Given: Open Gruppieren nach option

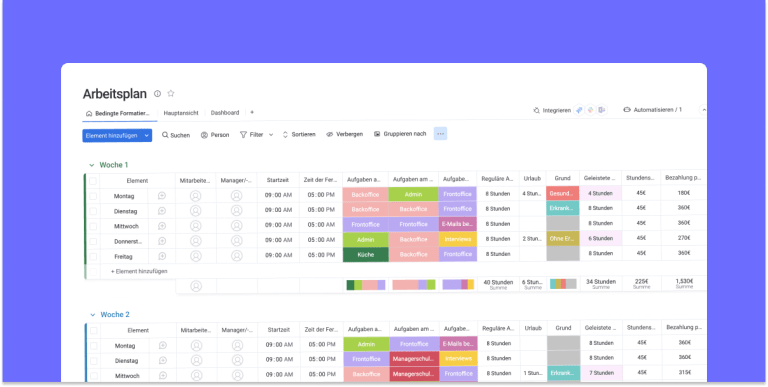Looking at the screenshot, I should click(x=400, y=134).
